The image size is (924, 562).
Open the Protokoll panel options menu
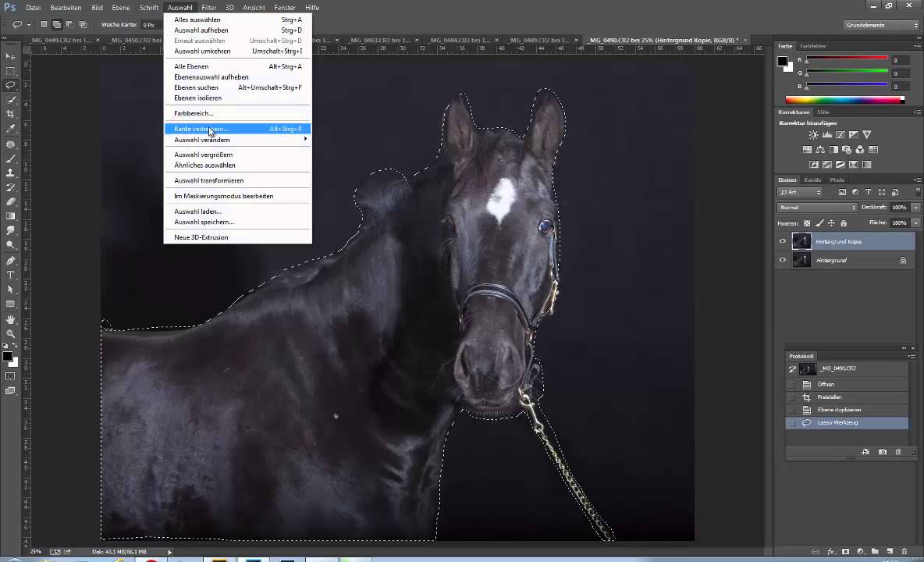click(912, 357)
